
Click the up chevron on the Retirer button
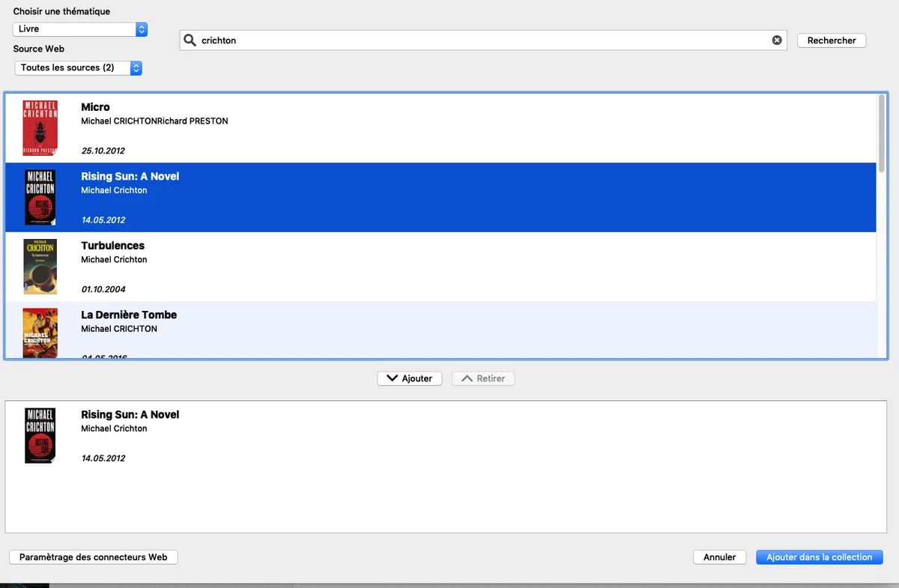(x=467, y=378)
